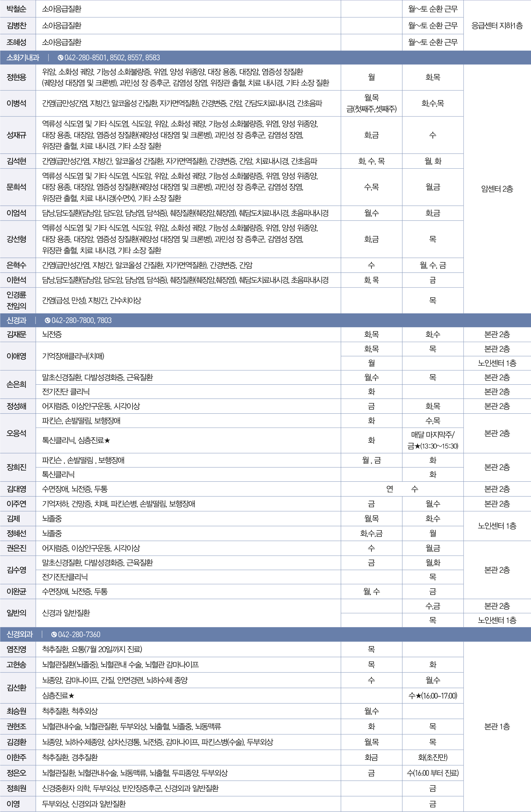
Task: Click 김선환 심층진료★ specialty cell
Action: point(58,696)
